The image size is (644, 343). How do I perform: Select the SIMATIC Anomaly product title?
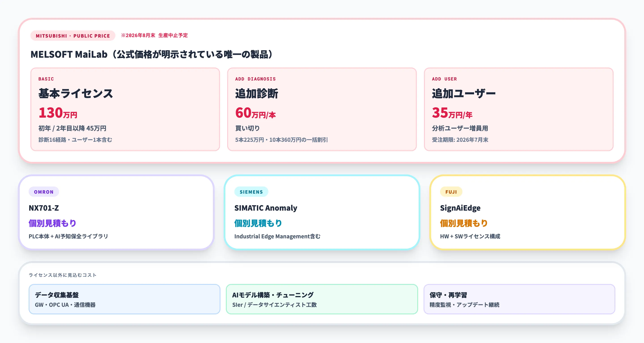[265, 208]
